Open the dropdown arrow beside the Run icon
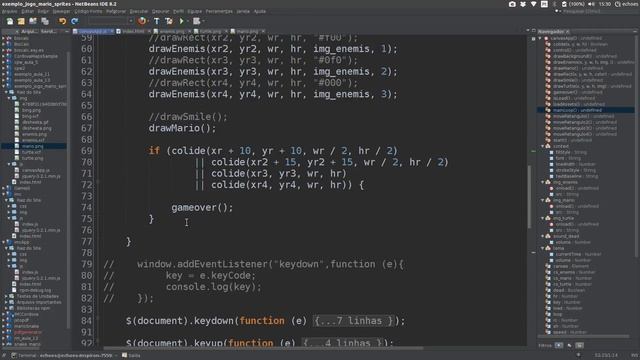Screen dimensions: 640x360 [187, 21]
